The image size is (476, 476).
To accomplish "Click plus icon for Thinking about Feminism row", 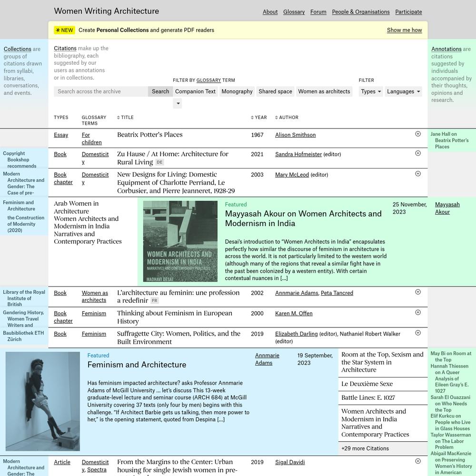I will click(x=418, y=312).
